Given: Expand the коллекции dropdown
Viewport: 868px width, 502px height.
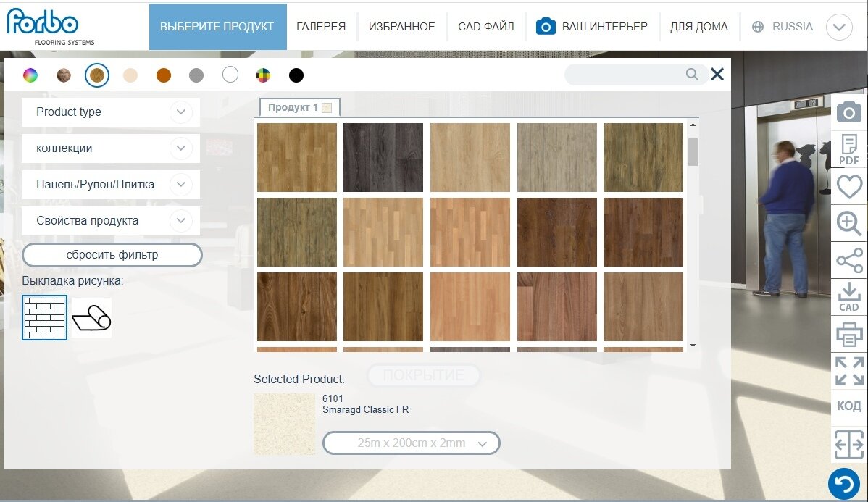Looking at the screenshot, I should click(x=111, y=148).
